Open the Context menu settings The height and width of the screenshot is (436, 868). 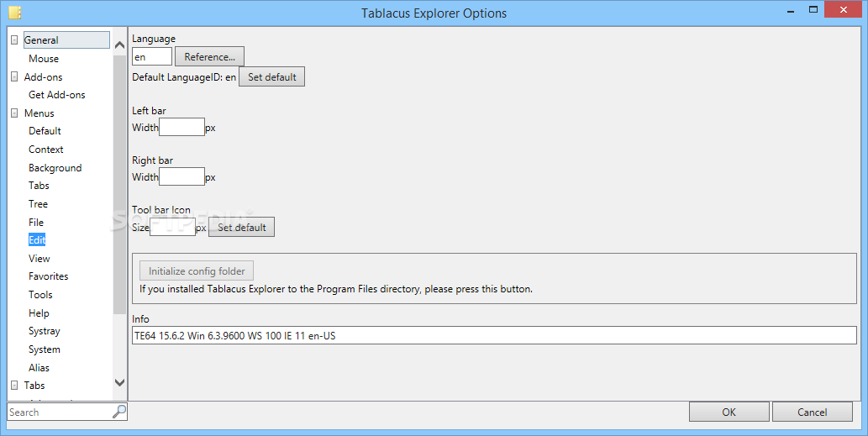pyautogui.click(x=46, y=150)
